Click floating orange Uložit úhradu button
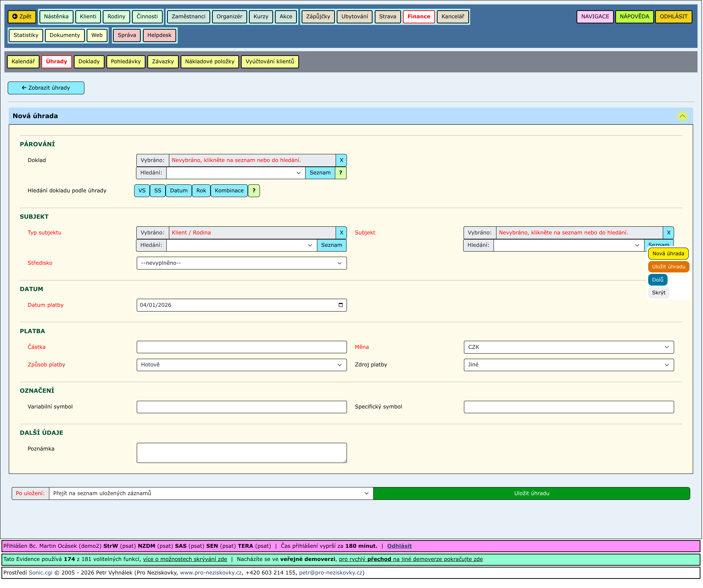The width and height of the screenshot is (703, 588). (x=669, y=267)
